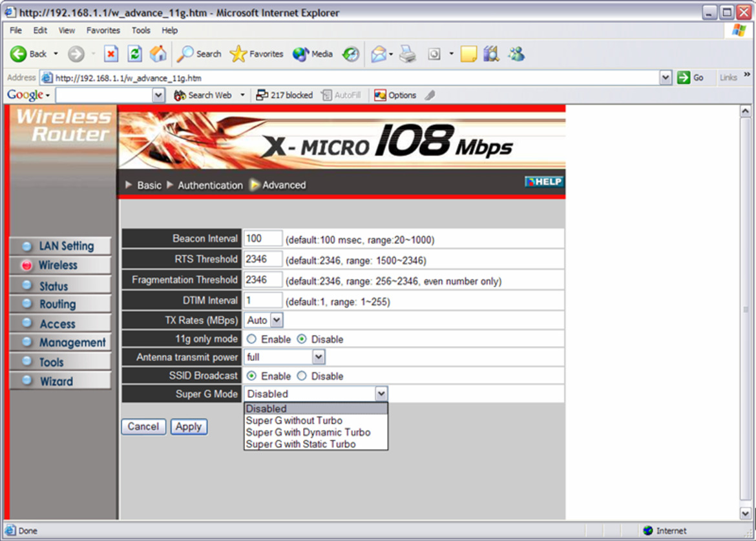This screenshot has width=756, height=541.
Task: Click the 217 blocked popup blocker
Action: (284, 96)
